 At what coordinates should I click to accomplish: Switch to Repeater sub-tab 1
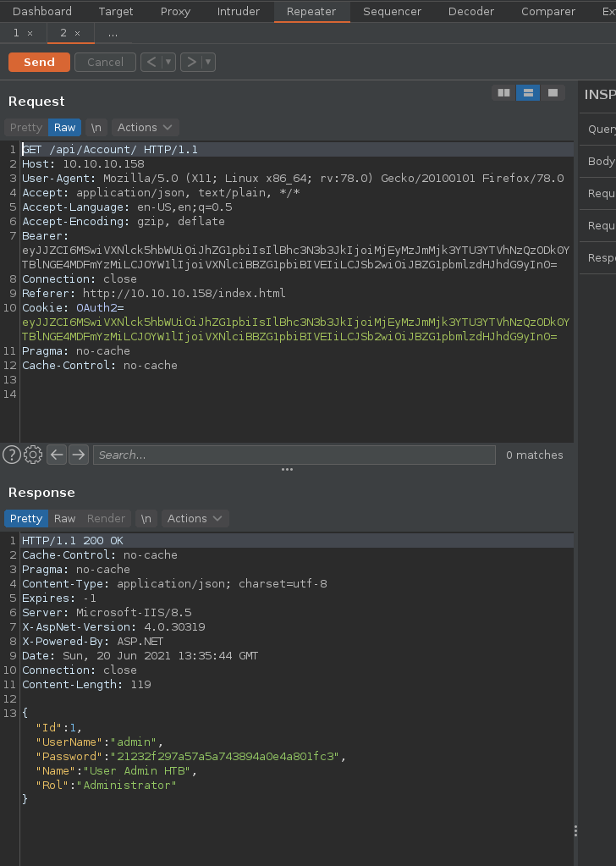click(17, 33)
